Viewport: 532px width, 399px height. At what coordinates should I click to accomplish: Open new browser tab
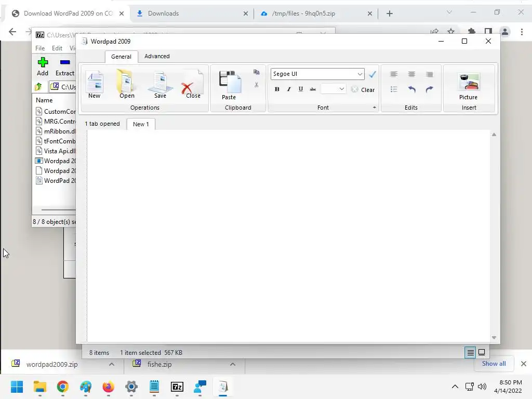pyautogui.click(x=390, y=14)
